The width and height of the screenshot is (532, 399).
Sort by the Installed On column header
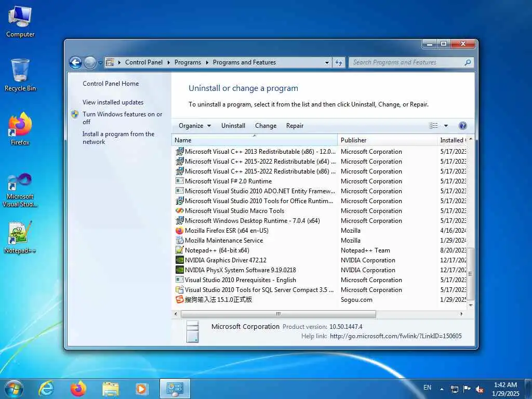pyautogui.click(x=453, y=140)
